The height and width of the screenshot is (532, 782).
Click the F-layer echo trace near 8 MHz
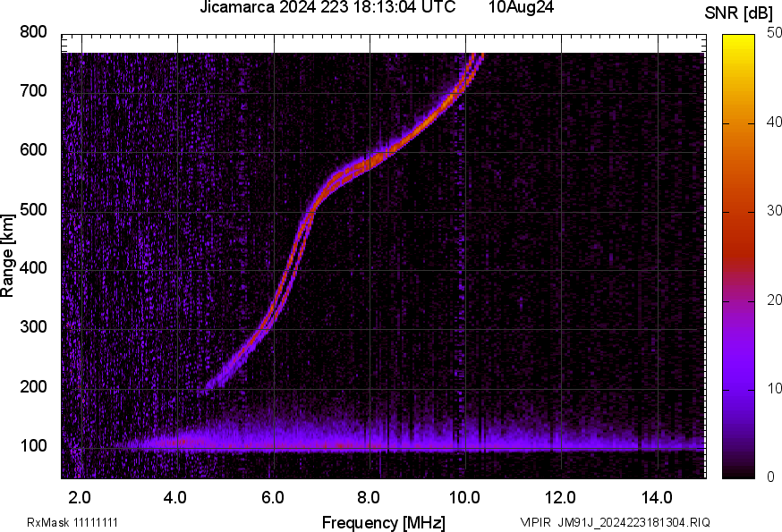coord(371,161)
